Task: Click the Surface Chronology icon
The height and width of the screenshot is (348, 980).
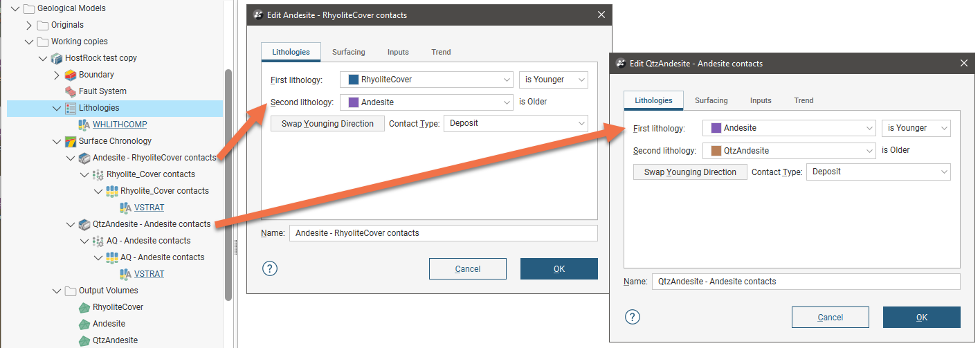Action: point(71,141)
